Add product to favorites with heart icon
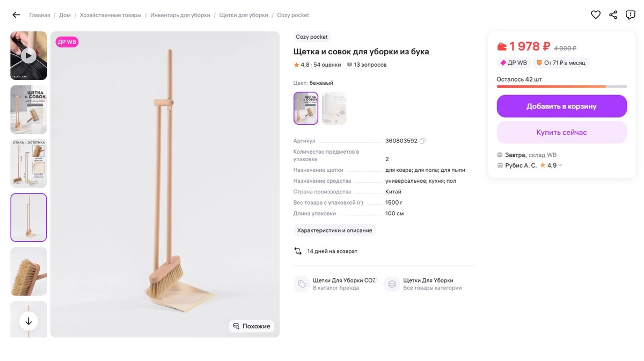Viewport: 644px width, 361px height. pyautogui.click(x=596, y=15)
